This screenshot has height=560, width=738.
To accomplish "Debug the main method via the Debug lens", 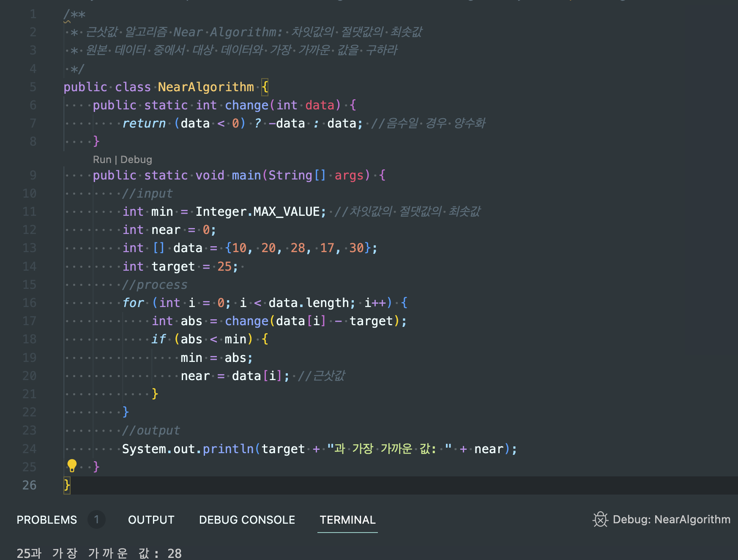I will [x=136, y=159].
